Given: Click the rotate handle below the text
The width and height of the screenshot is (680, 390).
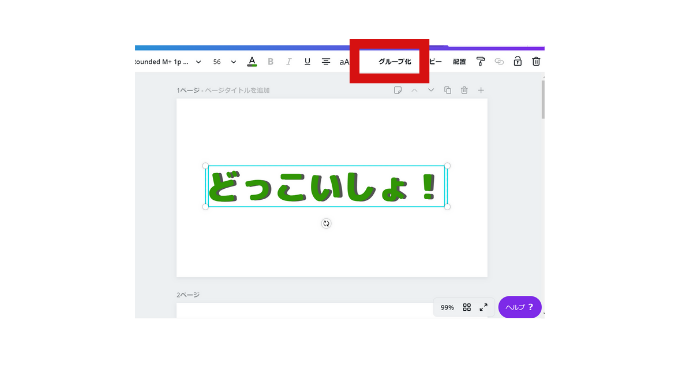Looking at the screenshot, I should tap(326, 223).
